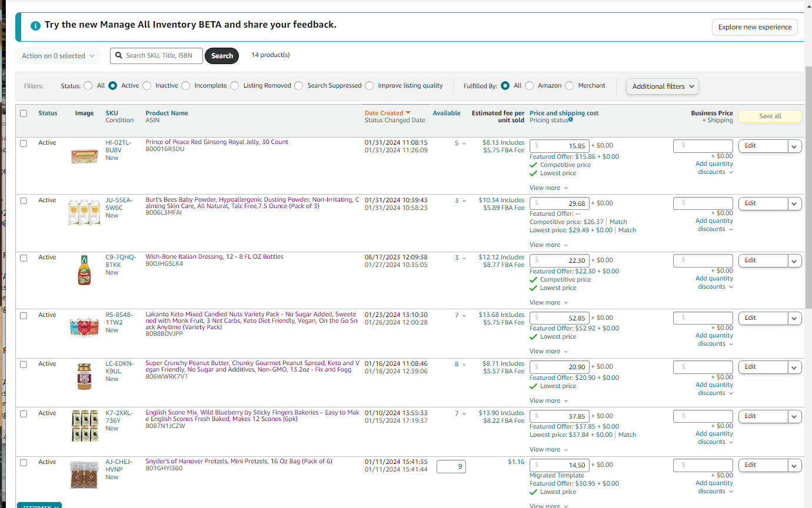Viewport: 812px width, 508px height.
Task: Select the Incomplete status filter
Action: click(x=186, y=86)
